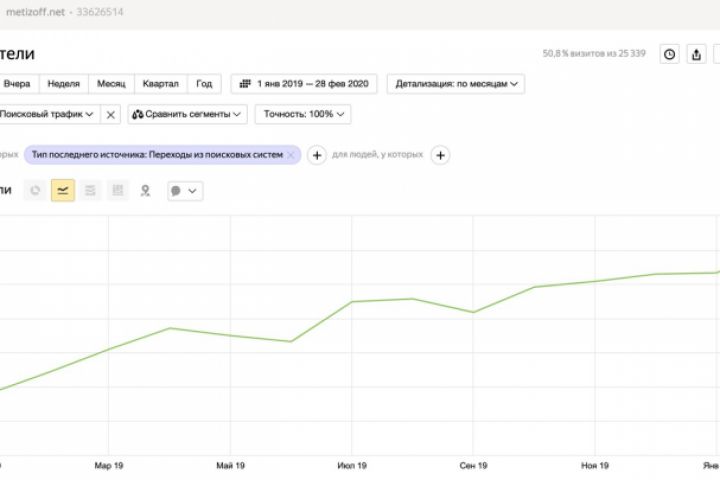720x480 pixels.
Task: Select the Месяц period tab
Action: pos(111,84)
